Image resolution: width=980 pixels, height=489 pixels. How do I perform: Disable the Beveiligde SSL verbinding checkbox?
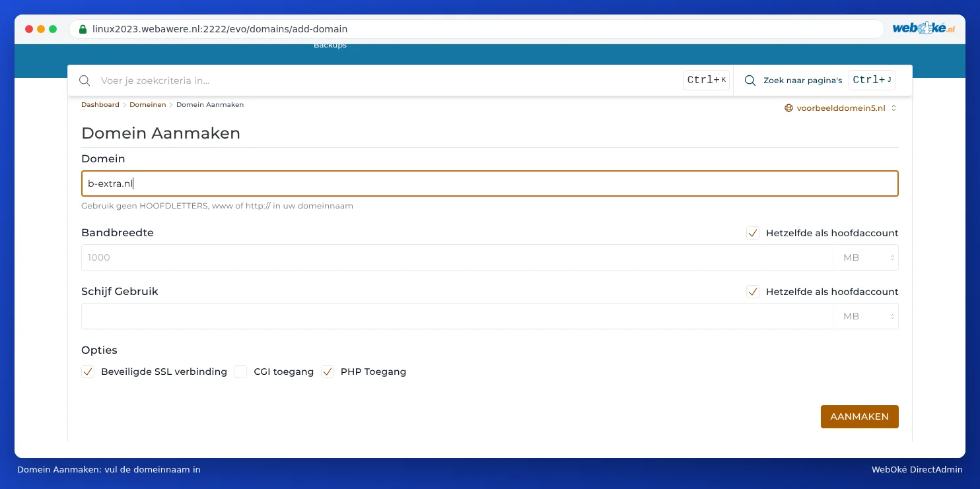(x=88, y=372)
